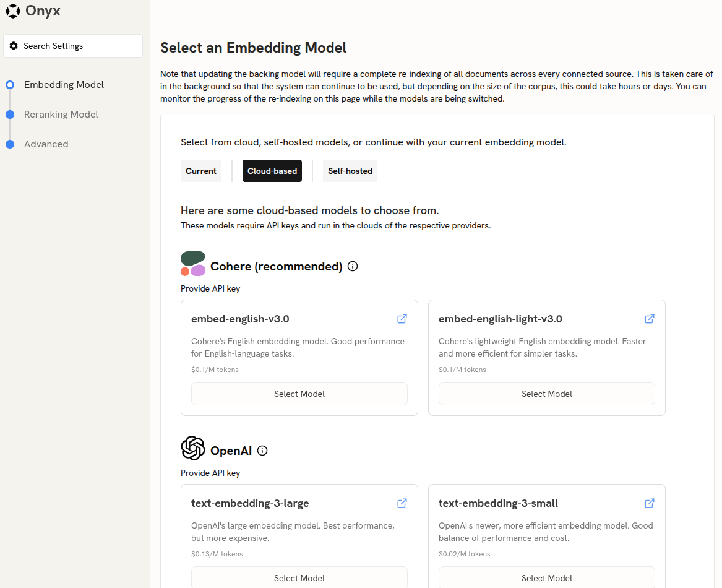Select Model for embed-english-v3.0
Viewport: 722px width, 588px height.
(299, 394)
